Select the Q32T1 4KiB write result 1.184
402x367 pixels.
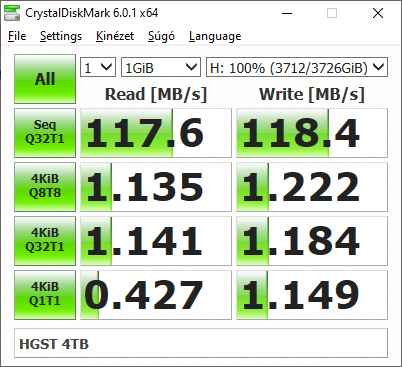[312, 241]
